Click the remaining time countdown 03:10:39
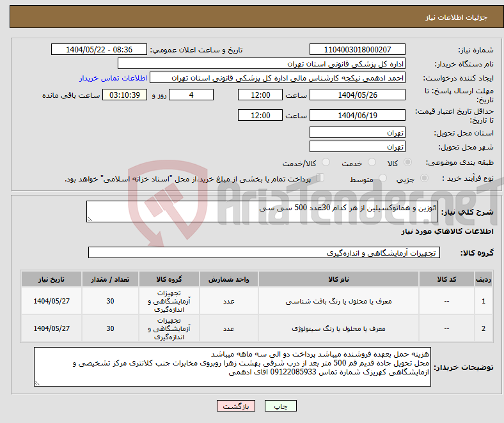This screenshot has height=423, width=504. click(125, 95)
